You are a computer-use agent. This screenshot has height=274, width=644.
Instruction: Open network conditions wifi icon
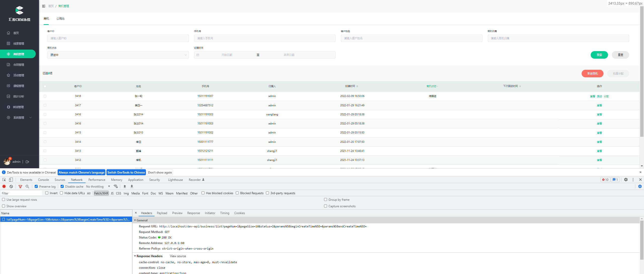tap(116, 186)
